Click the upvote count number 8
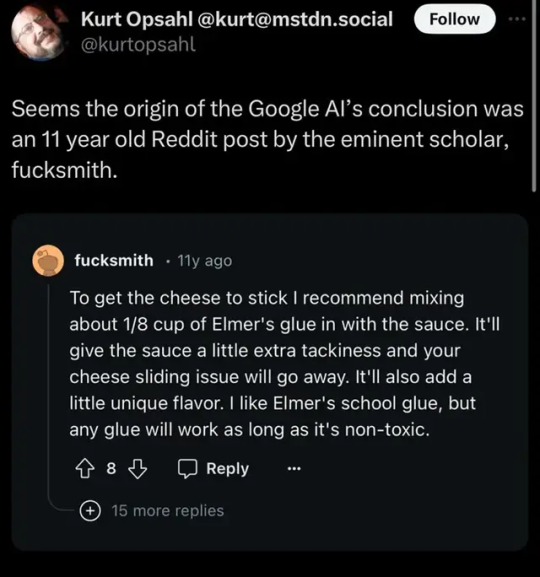This screenshot has width=540, height=577. 111,468
